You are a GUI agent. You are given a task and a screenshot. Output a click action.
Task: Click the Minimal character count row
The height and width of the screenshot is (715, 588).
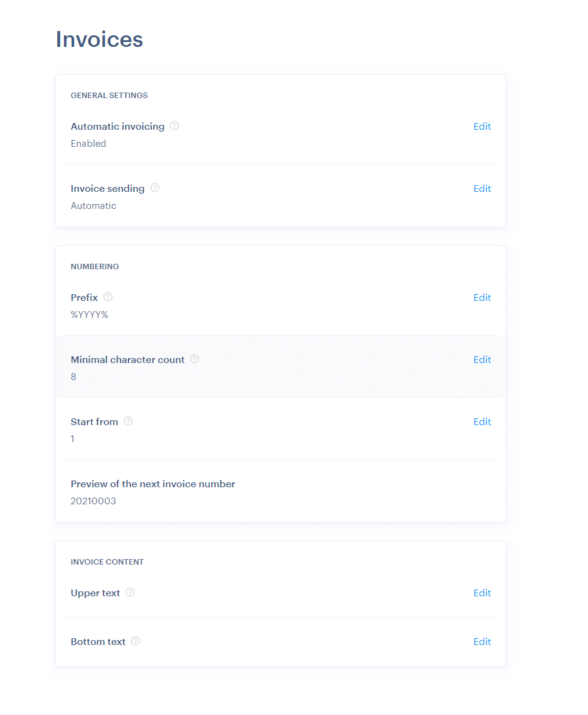click(x=281, y=367)
